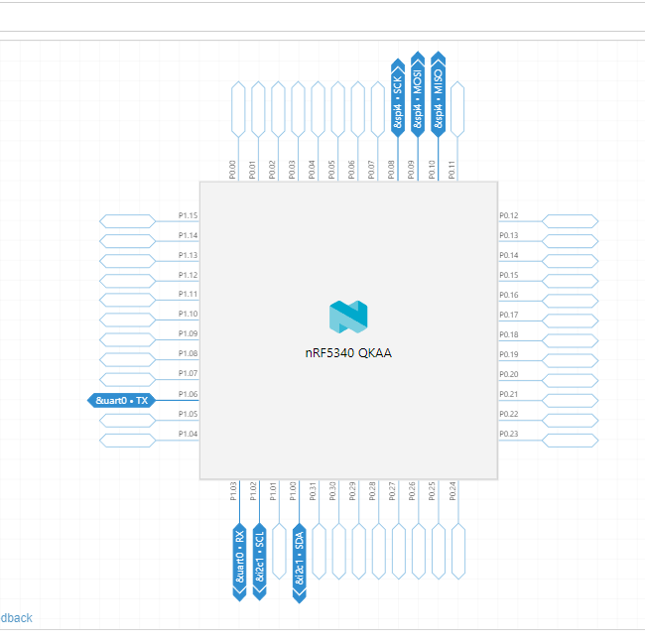Assign the empty pin slot for P0.15
645x644 pixels.
(x=571, y=281)
